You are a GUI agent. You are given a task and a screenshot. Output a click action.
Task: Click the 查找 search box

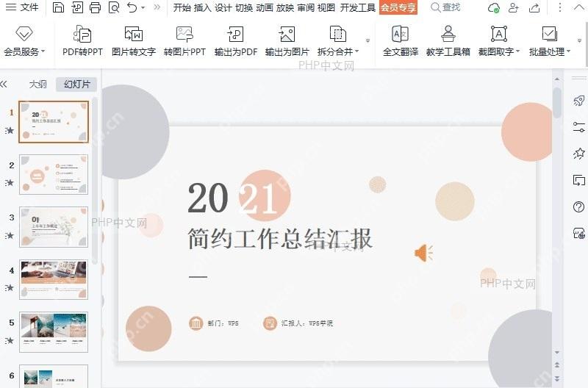pyautogui.click(x=445, y=7)
